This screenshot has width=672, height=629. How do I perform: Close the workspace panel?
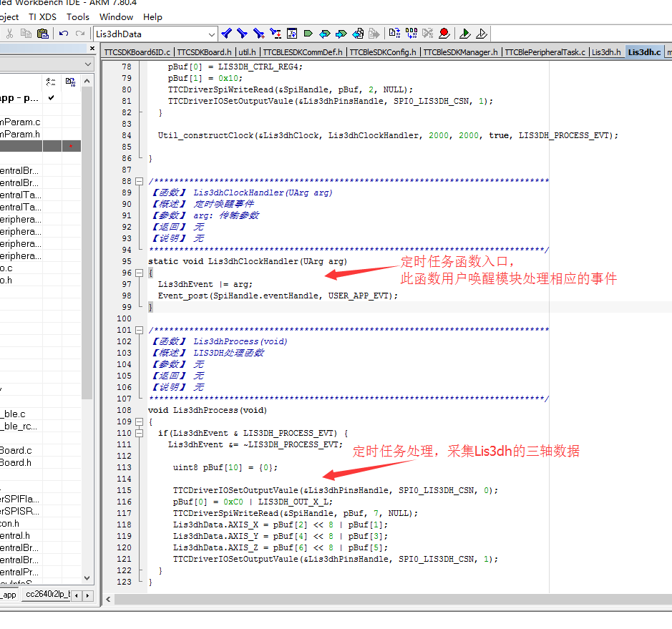92,49
